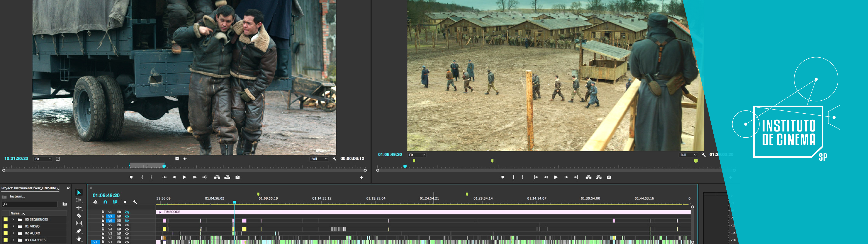Expand the 00 SEQUENCES bin
Screen dimensions: 868x244
pos(13,219)
